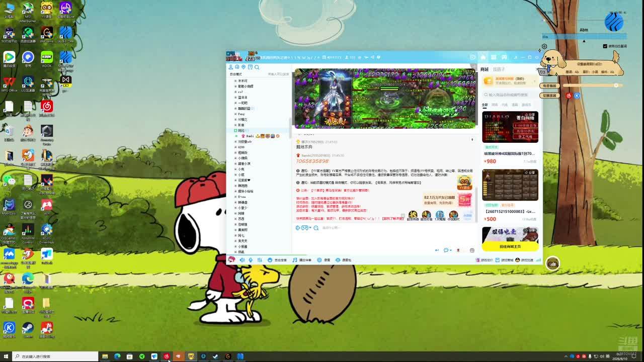Open the 自由模式 mode dropdown
The image size is (644, 362).
coord(235,74)
